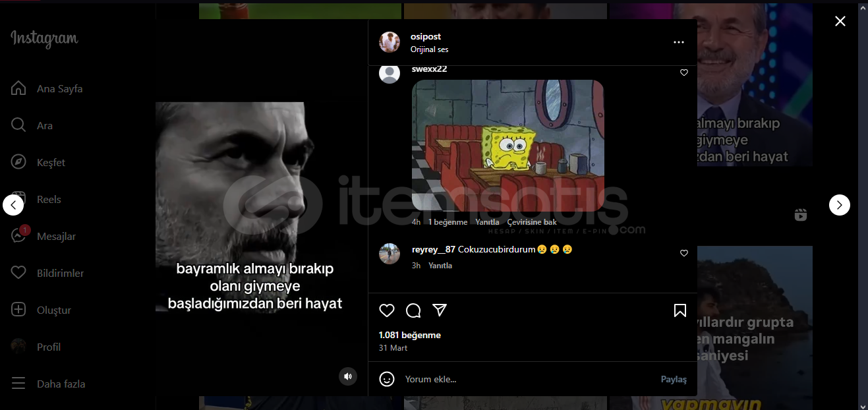Click the Ara magnifier icon

tap(18, 125)
